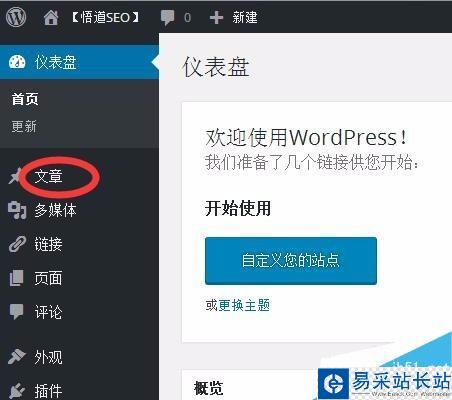Click the 欢迎使用WordPress! heading

coord(306,137)
